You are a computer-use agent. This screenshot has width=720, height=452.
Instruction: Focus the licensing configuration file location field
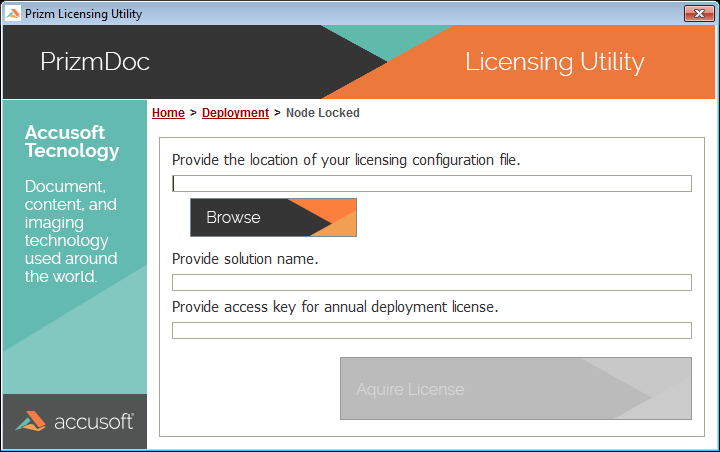431,183
